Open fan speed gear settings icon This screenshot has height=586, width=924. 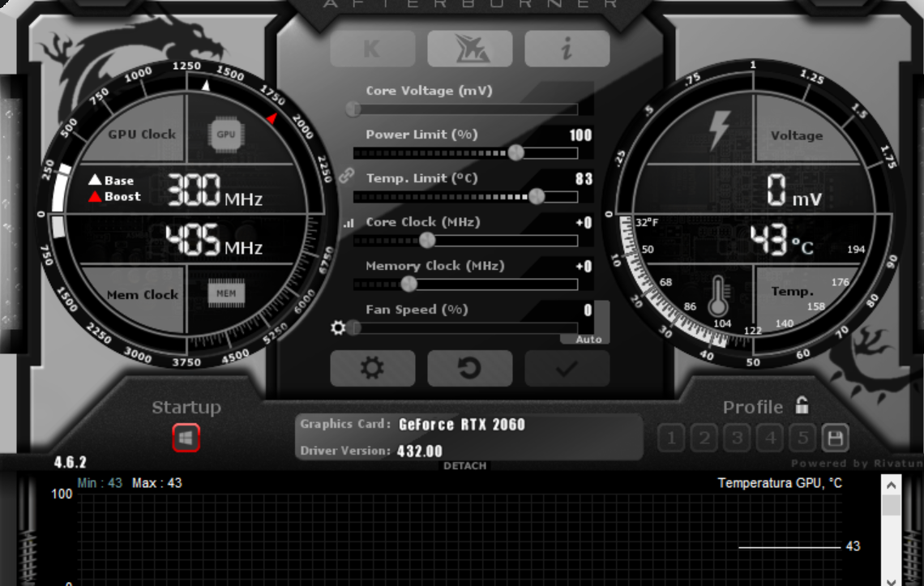[338, 327]
